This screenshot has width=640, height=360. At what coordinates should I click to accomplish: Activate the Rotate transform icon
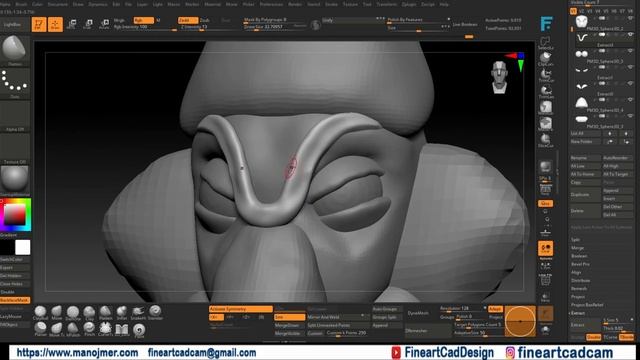tap(104, 24)
